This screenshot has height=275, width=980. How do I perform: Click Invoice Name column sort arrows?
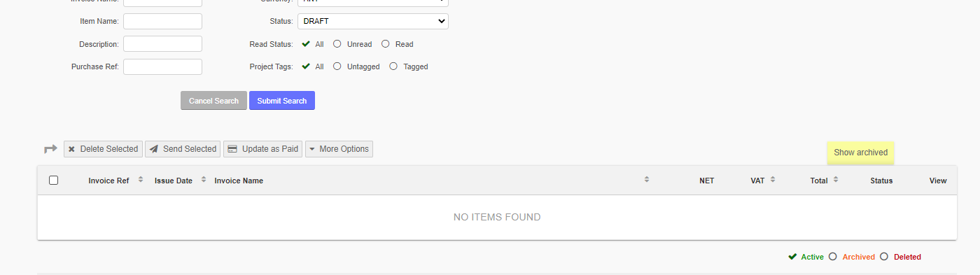pos(647,180)
